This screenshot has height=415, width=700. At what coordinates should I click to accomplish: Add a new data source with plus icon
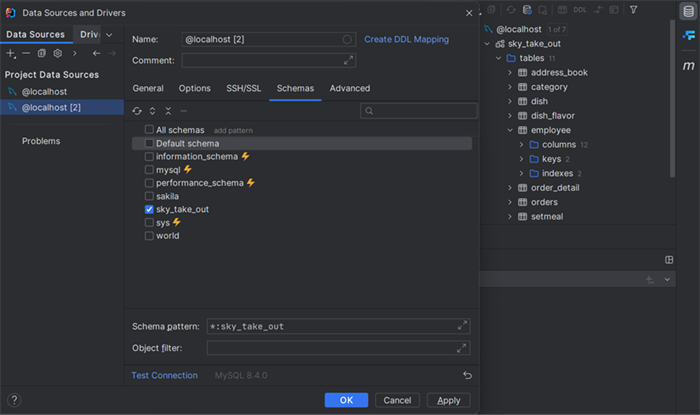tap(11, 54)
